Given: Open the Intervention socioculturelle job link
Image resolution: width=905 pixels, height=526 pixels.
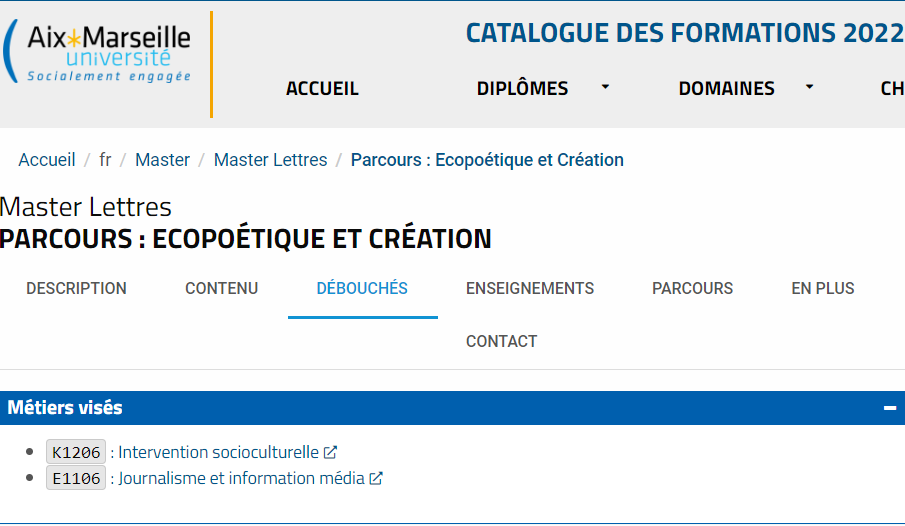Looking at the screenshot, I should pyautogui.click(x=218, y=452).
